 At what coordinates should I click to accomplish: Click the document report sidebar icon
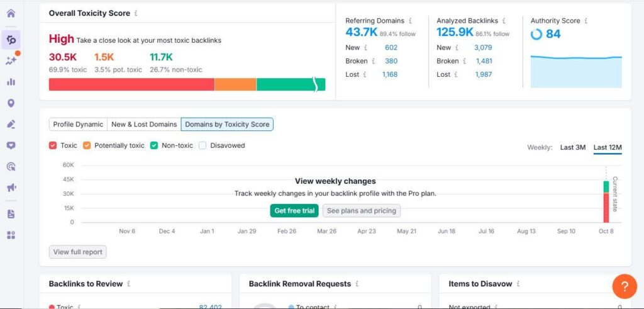pos(11,214)
